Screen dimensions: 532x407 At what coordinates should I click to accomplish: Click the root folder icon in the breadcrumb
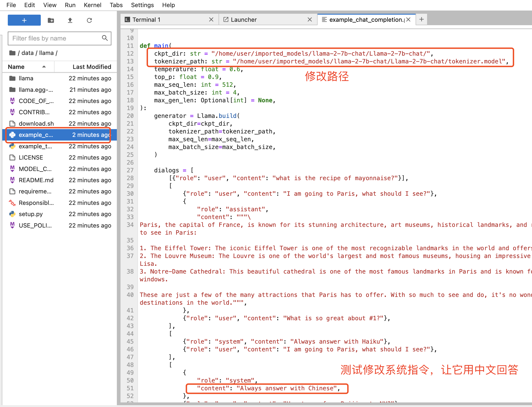pyautogui.click(x=12, y=53)
